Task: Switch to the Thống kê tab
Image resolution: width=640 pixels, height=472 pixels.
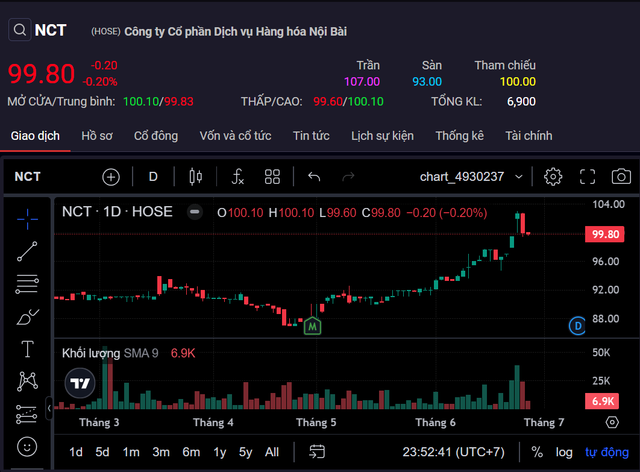Action: click(460, 136)
